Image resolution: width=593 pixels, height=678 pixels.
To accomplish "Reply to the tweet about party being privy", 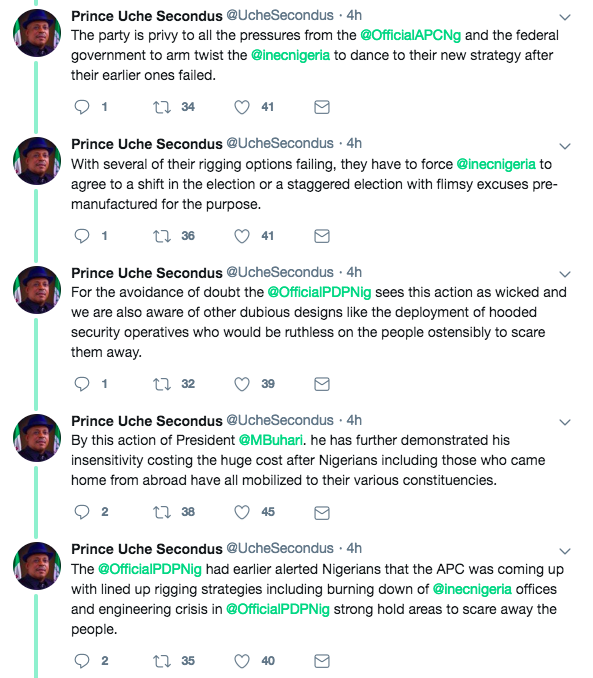I will (82, 107).
